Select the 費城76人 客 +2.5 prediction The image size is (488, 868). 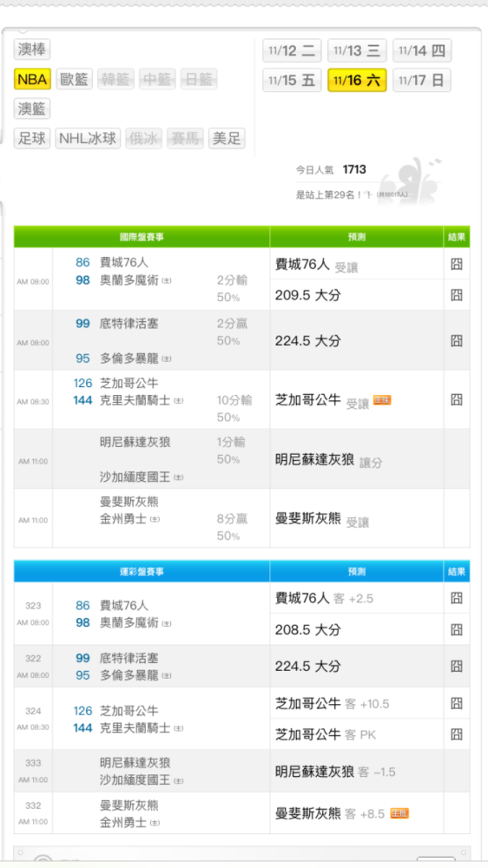pyautogui.click(x=324, y=598)
